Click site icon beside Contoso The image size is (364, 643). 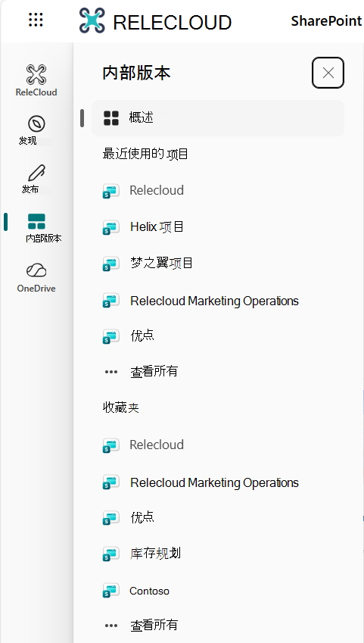click(x=110, y=590)
